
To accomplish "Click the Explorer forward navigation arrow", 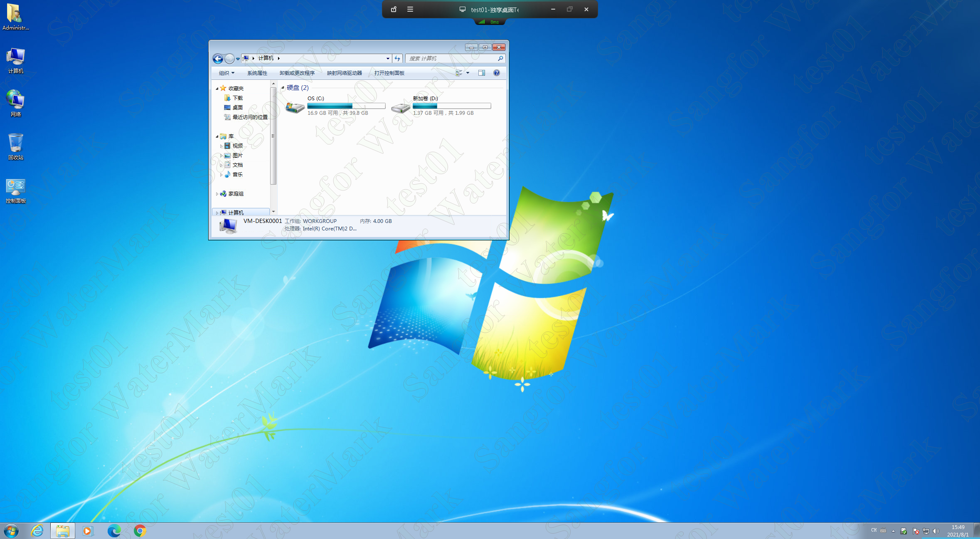I will [229, 59].
